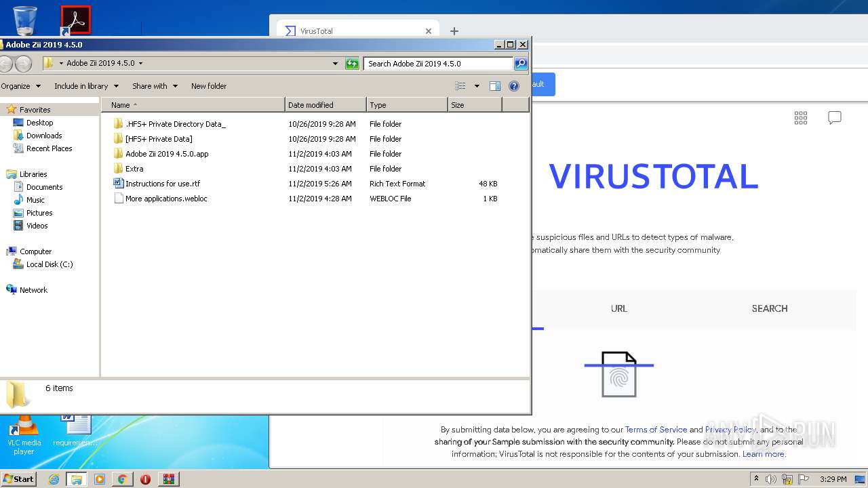This screenshot has width=868, height=488.
Task: Select the .HFS+ Private Directory Data_ folder icon
Action: tap(119, 124)
